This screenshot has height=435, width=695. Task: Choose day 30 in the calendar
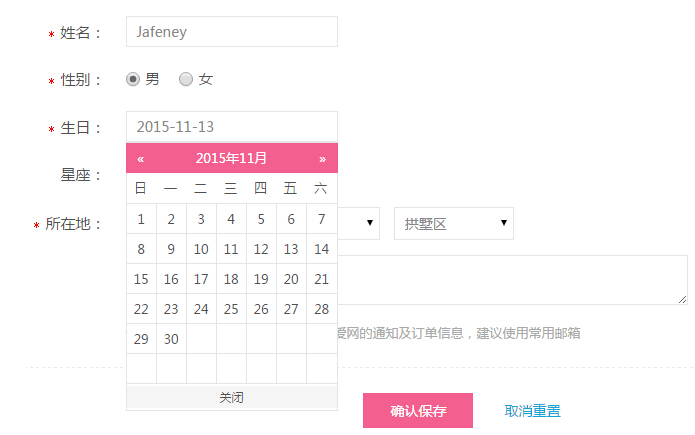(171, 339)
